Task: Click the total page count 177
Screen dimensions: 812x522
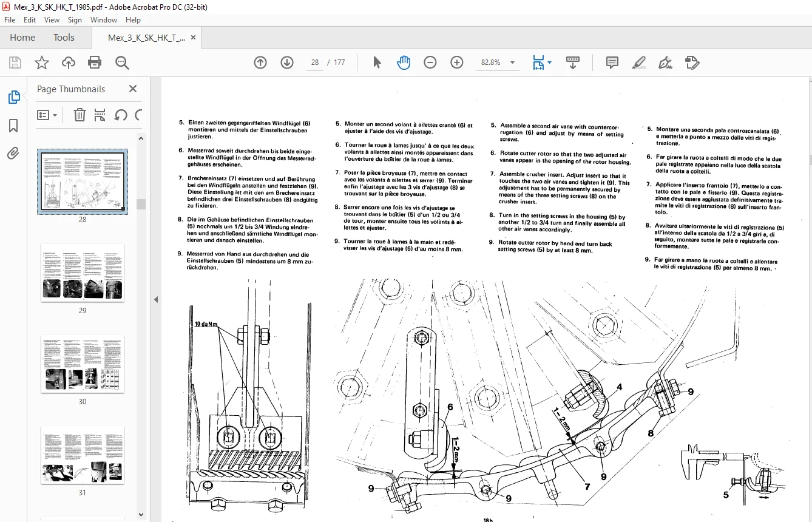Action: tap(339, 63)
